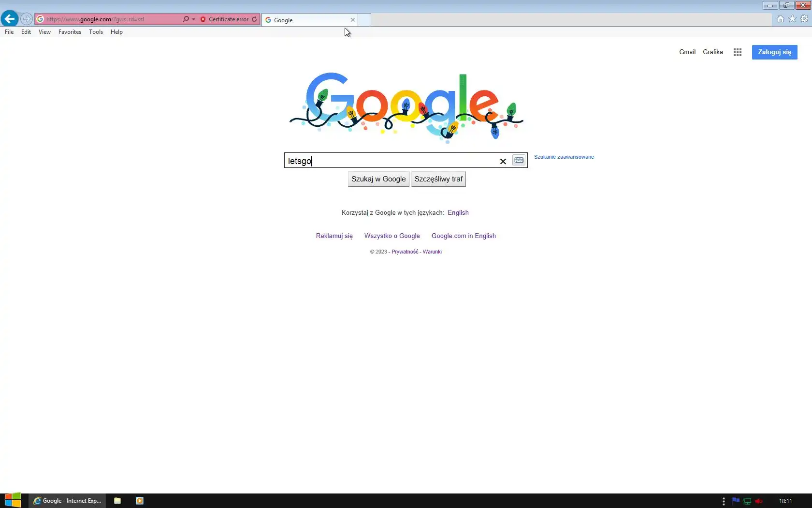The width and height of the screenshot is (812, 508).
Task: Click the muted volume tray icon
Action: (x=759, y=501)
